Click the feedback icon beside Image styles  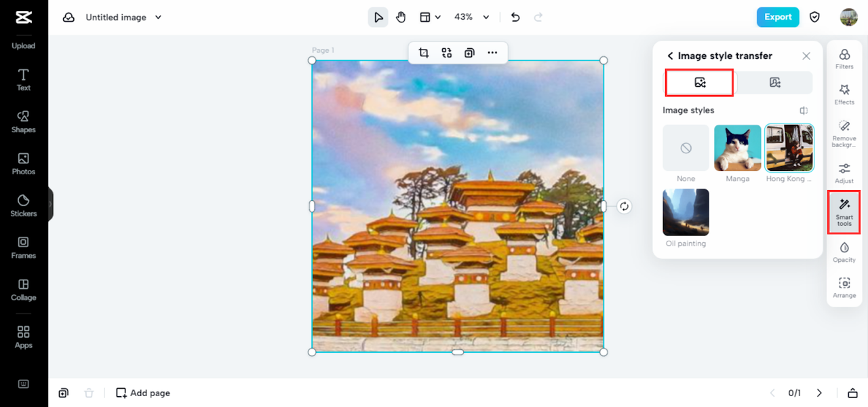tap(804, 111)
